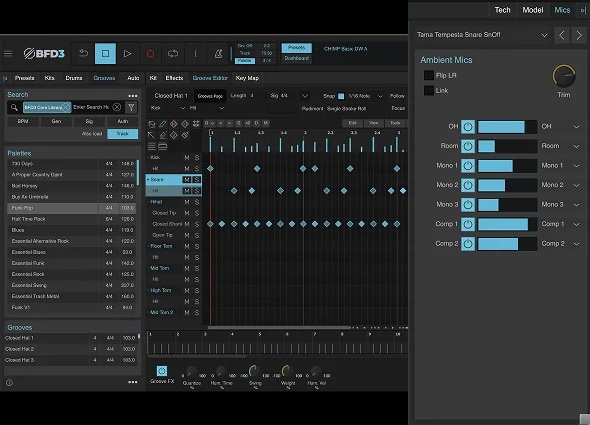
Task: Open Room output routing dropdown
Action: pyautogui.click(x=576, y=146)
